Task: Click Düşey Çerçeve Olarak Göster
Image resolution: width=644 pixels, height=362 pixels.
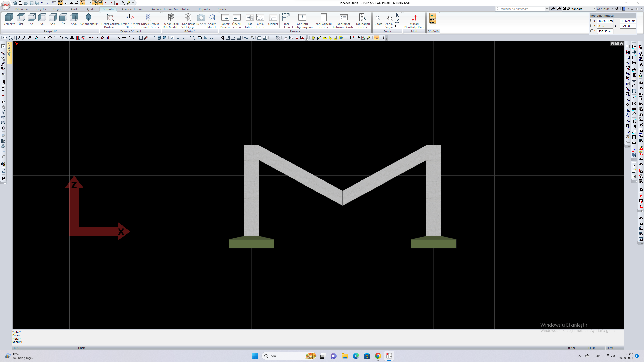Action: tap(150, 21)
